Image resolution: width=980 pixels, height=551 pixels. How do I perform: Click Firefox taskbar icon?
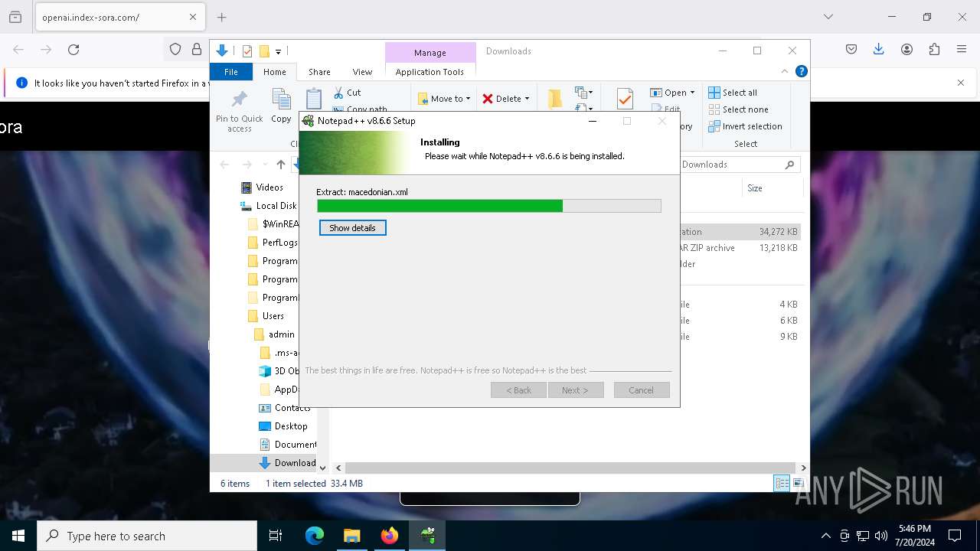390,536
